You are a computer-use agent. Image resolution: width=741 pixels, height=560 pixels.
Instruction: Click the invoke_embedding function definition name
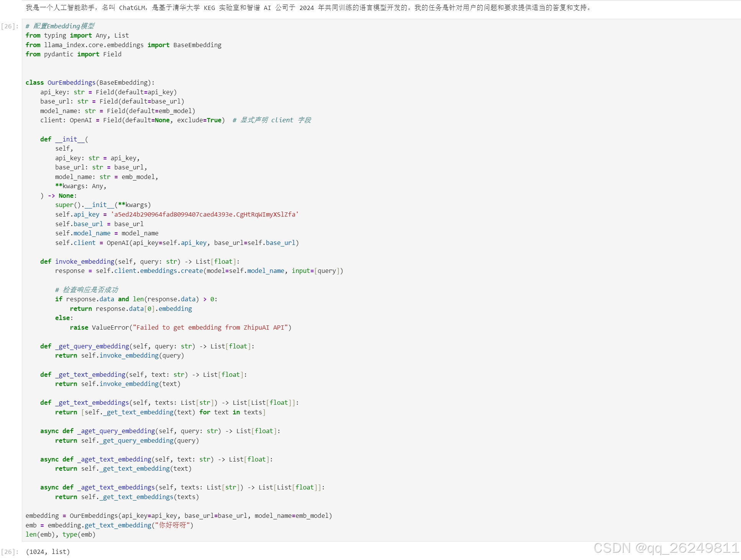84,262
